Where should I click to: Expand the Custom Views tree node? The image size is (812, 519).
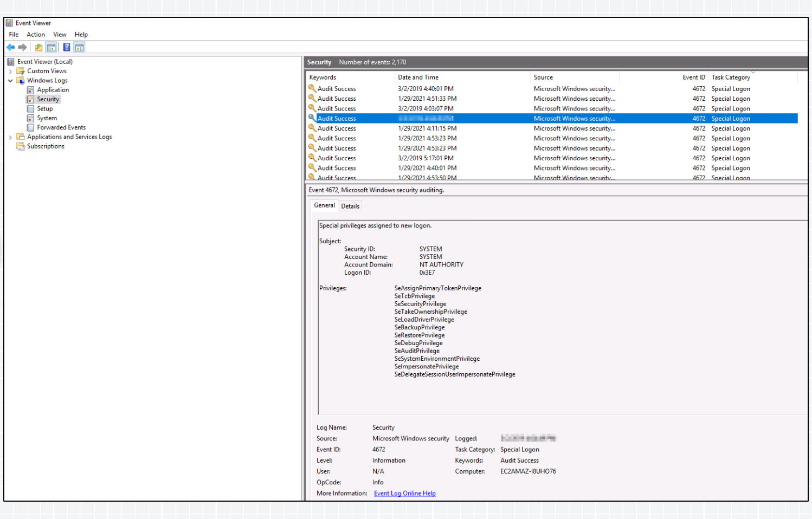pyautogui.click(x=10, y=71)
